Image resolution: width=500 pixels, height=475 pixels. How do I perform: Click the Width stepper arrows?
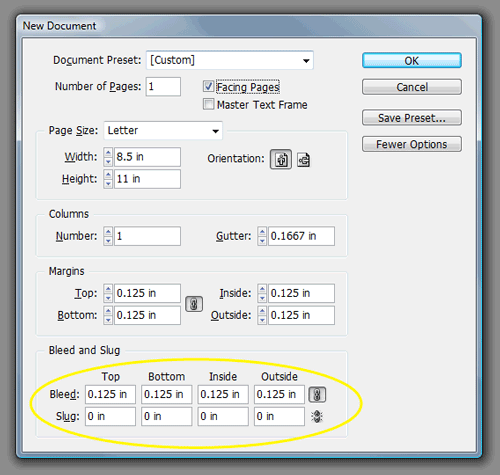(x=108, y=157)
